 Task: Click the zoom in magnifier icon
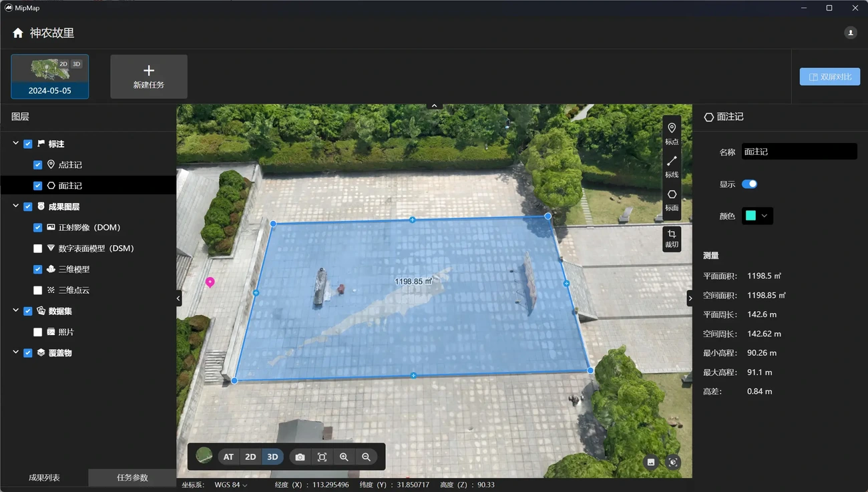click(344, 457)
